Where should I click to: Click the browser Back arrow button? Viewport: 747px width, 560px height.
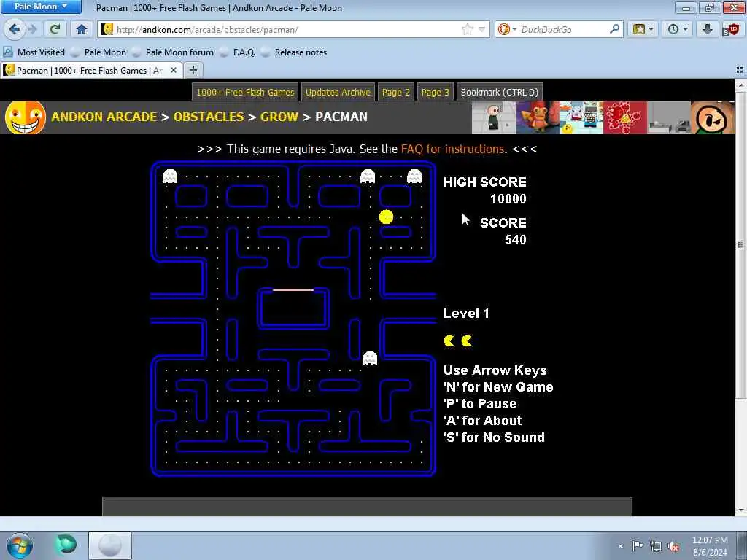pyautogui.click(x=15, y=29)
